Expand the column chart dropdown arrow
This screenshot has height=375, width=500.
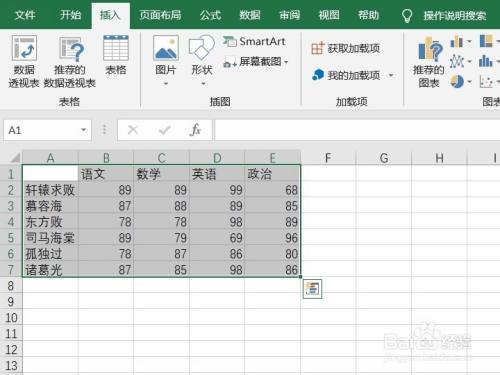coord(469,41)
